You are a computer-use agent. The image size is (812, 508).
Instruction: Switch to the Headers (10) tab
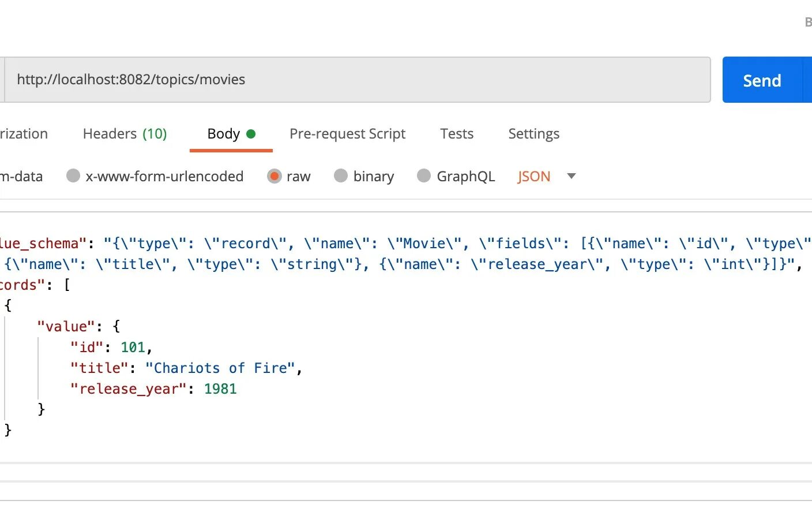[125, 134]
